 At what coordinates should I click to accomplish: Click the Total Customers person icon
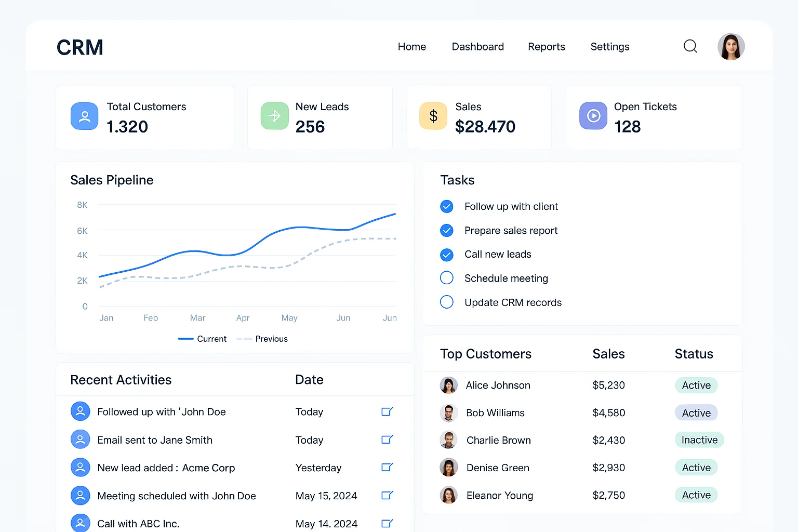pos(84,116)
